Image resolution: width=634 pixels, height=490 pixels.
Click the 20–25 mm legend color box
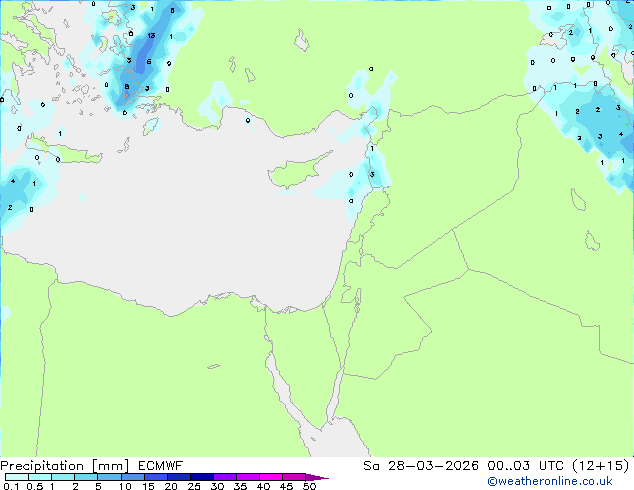coord(179,477)
